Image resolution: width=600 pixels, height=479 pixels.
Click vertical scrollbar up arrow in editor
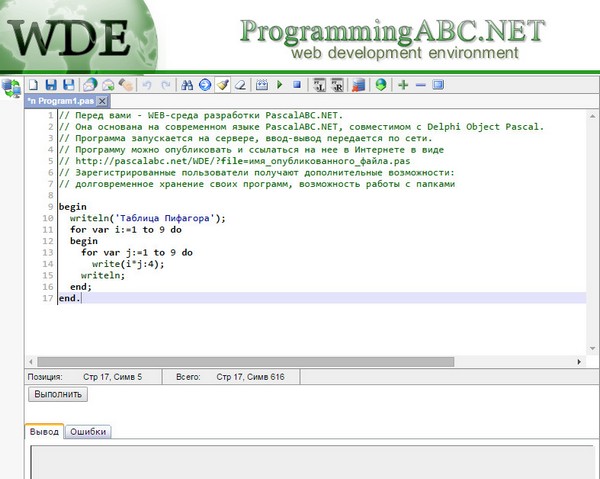tap(592, 116)
